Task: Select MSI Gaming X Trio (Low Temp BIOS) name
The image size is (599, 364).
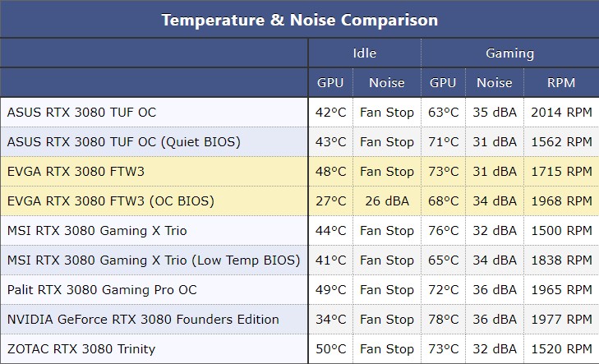Action: pos(154,260)
